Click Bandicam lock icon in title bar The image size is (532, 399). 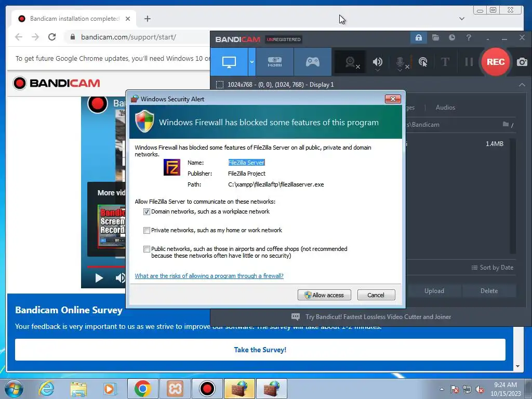tap(418, 37)
